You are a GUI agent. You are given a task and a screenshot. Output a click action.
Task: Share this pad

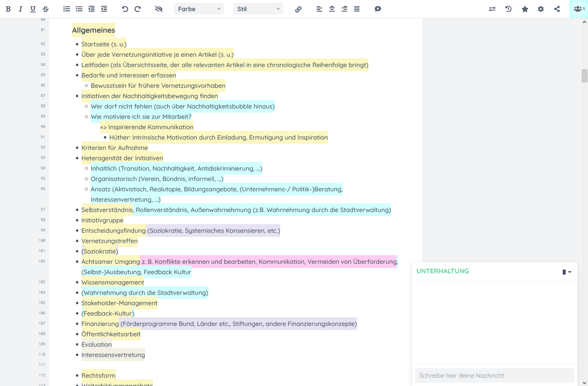point(557,9)
